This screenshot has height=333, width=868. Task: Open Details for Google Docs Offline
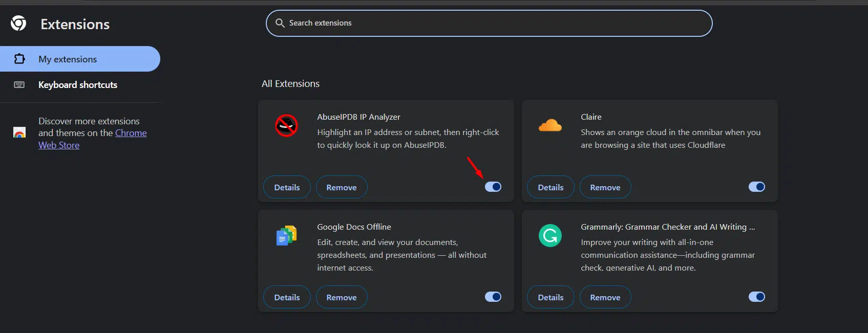pyautogui.click(x=287, y=297)
